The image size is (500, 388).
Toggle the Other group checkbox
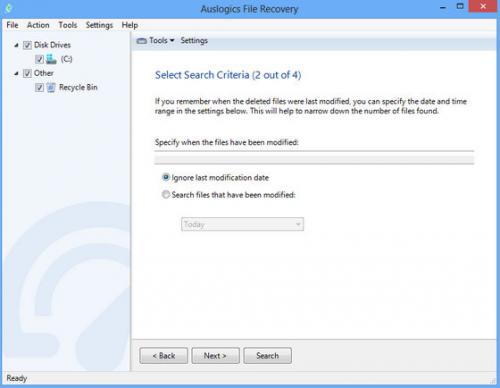click(27, 73)
